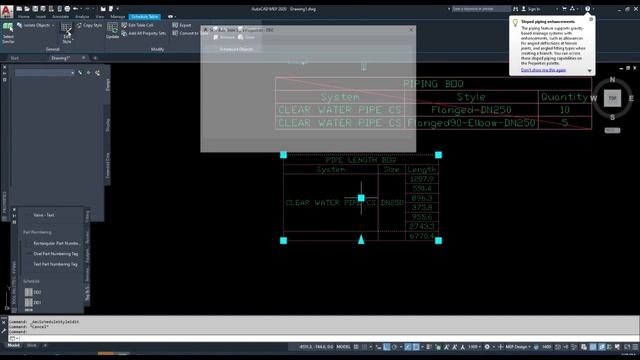Close the Sloped piping enhancements balloon

[591, 19]
